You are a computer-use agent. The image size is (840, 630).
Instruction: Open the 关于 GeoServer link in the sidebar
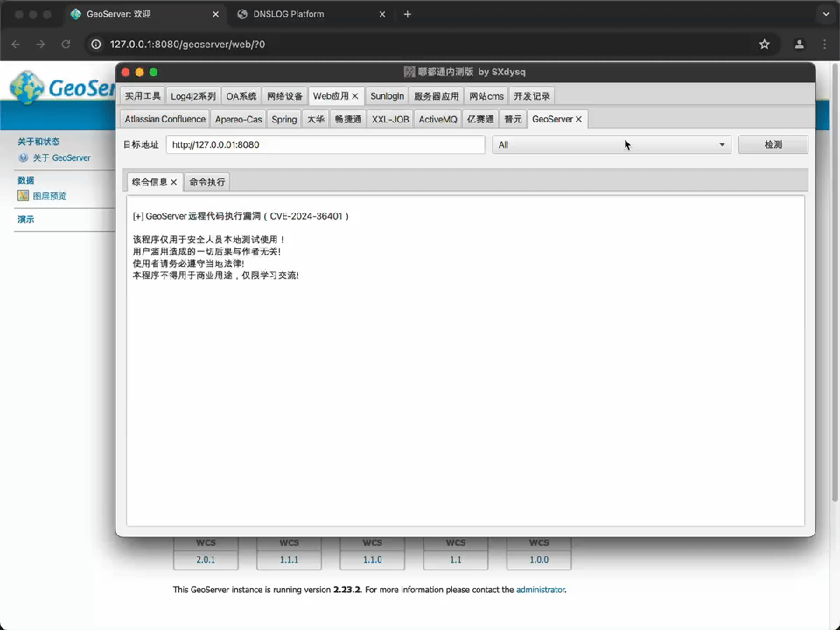61,158
